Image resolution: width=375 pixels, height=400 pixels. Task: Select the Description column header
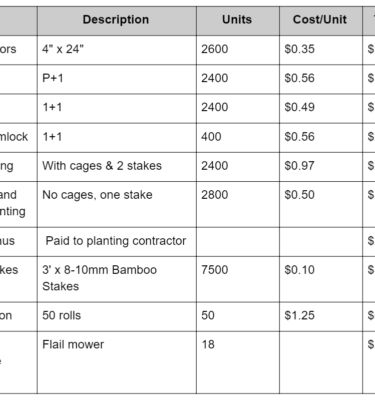click(x=117, y=21)
